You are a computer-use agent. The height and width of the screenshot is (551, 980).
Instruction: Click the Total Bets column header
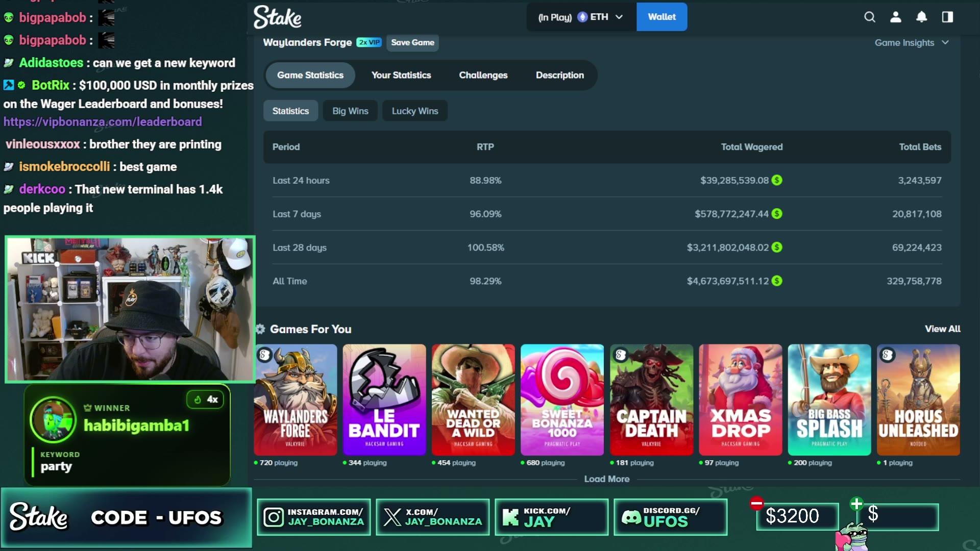pyautogui.click(x=920, y=147)
